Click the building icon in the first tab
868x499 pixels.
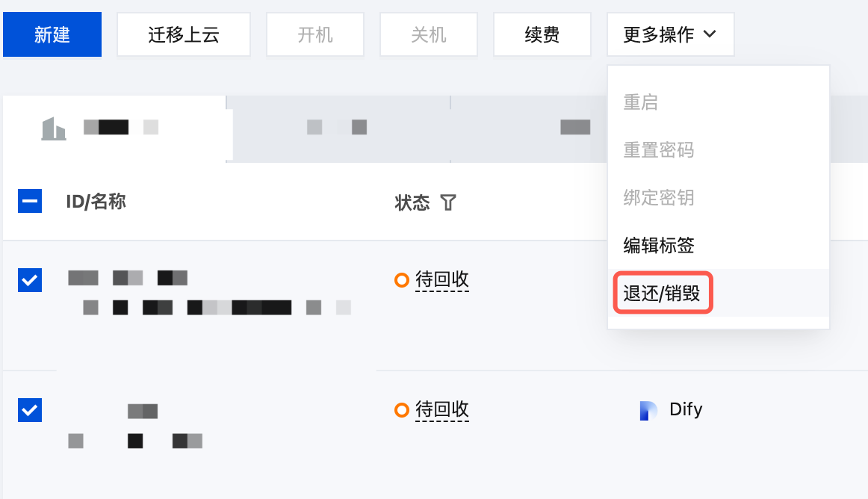tap(53, 128)
